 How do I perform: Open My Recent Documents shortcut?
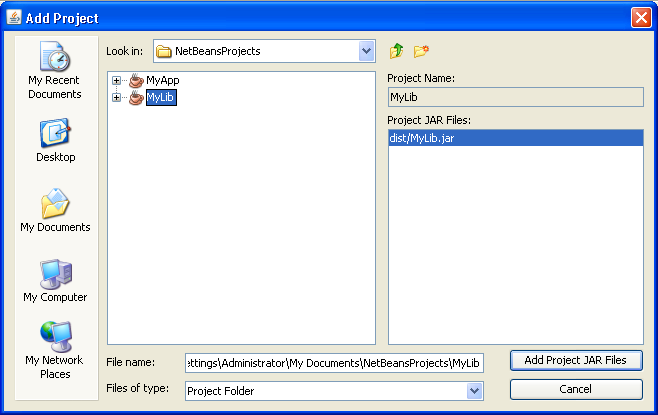(x=55, y=70)
